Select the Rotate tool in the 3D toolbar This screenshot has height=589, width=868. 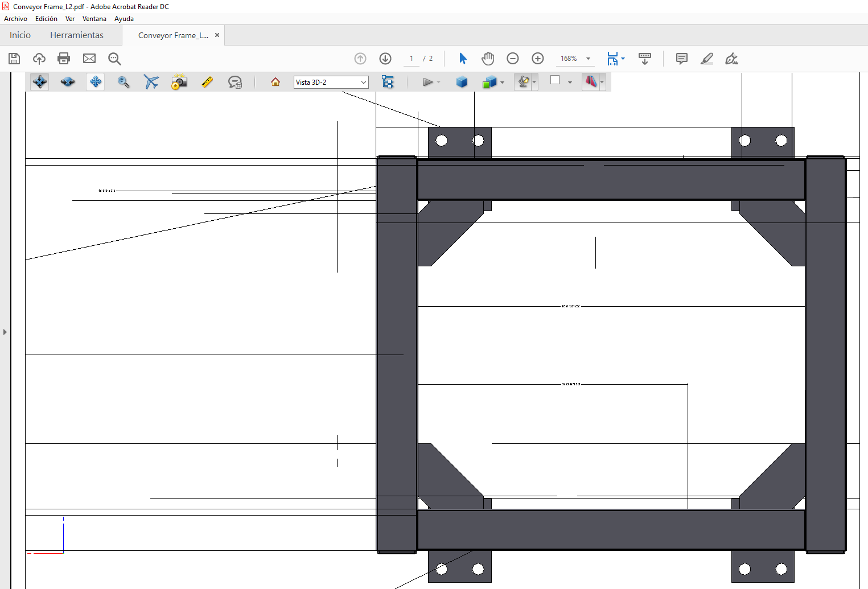[x=39, y=81]
